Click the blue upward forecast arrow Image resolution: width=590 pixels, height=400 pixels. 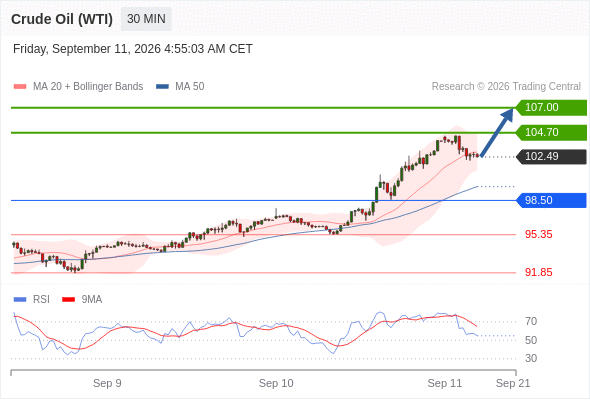point(497,132)
